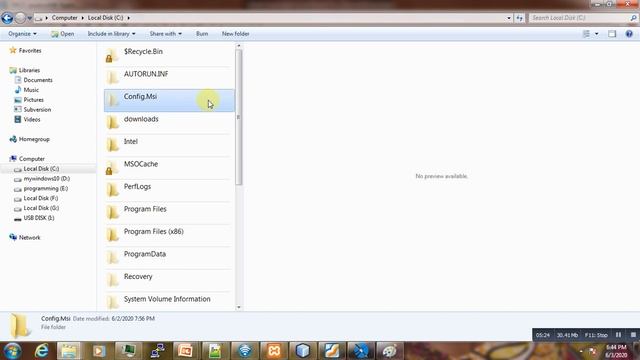
Task: Select Local Disk (G:) drive
Action: point(37,208)
